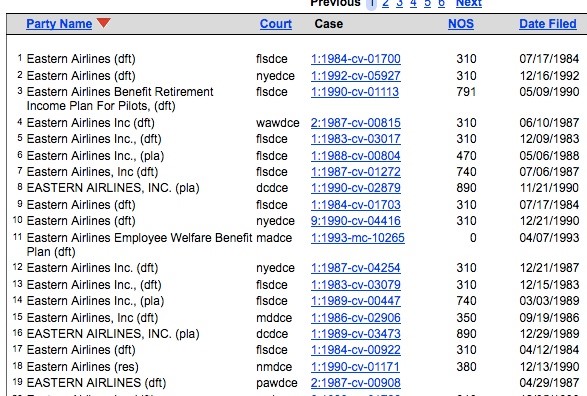Click the 'Case' column header
Screen dimensions: 587x396
329,24
